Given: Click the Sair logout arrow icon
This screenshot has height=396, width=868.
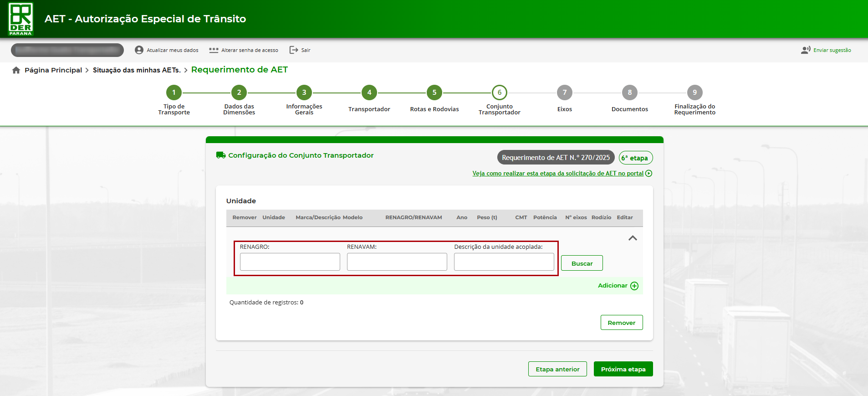Looking at the screenshot, I should [x=294, y=50].
